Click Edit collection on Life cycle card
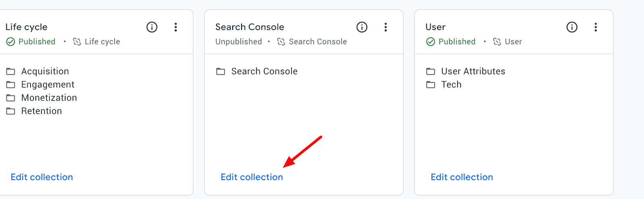The height and width of the screenshot is (199, 644). tap(42, 177)
